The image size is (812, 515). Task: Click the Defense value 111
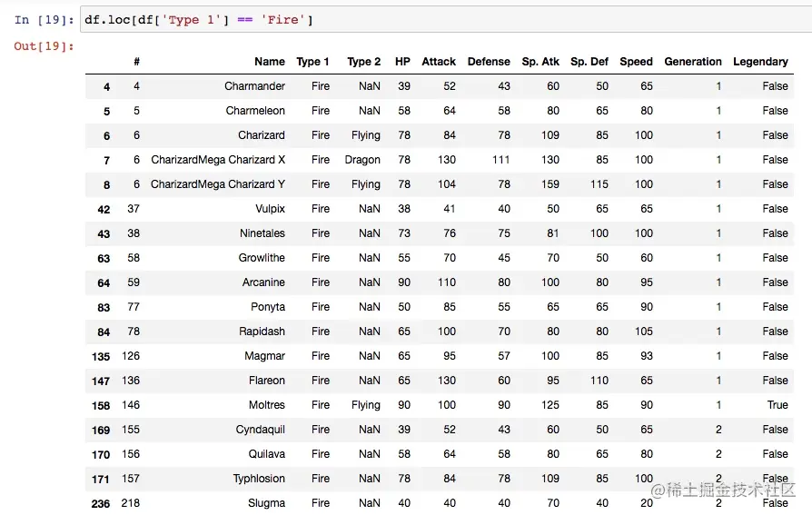pyautogui.click(x=500, y=160)
